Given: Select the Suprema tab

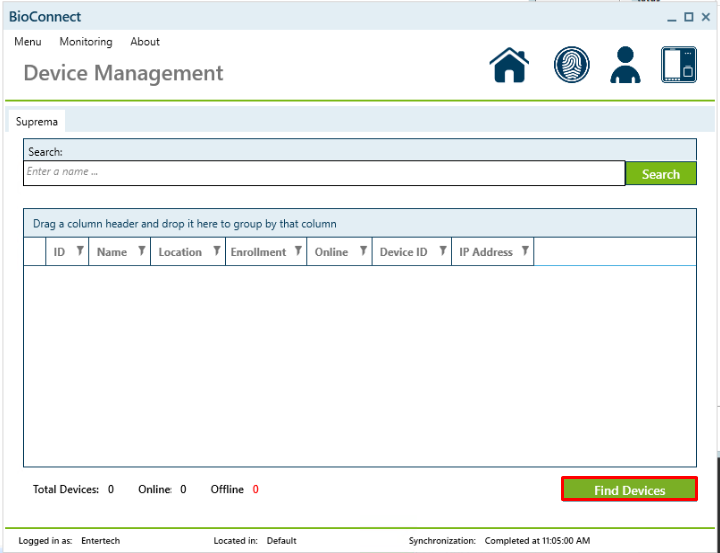Looking at the screenshot, I should click(37, 122).
